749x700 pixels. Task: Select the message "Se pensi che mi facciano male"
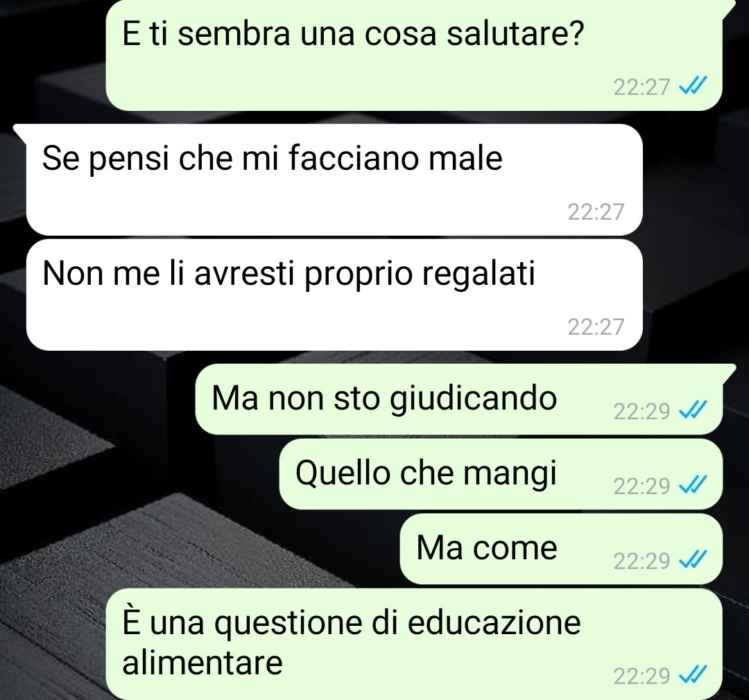(x=334, y=180)
